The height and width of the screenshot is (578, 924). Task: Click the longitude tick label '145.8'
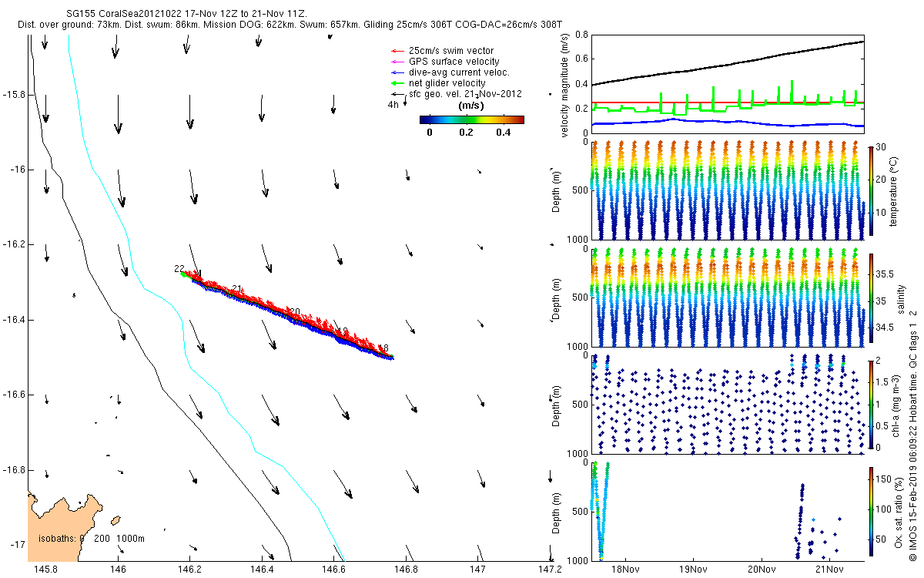tap(45, 569)
